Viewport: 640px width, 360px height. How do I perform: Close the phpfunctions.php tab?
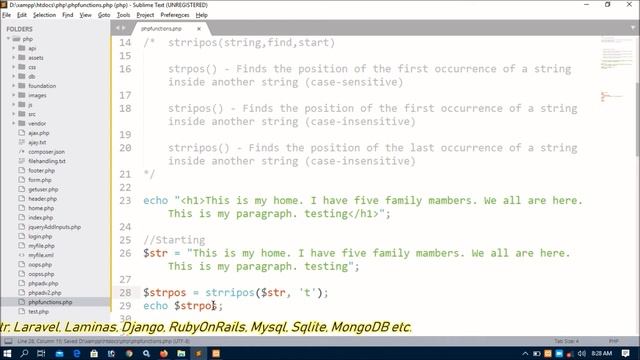(199, 29)
